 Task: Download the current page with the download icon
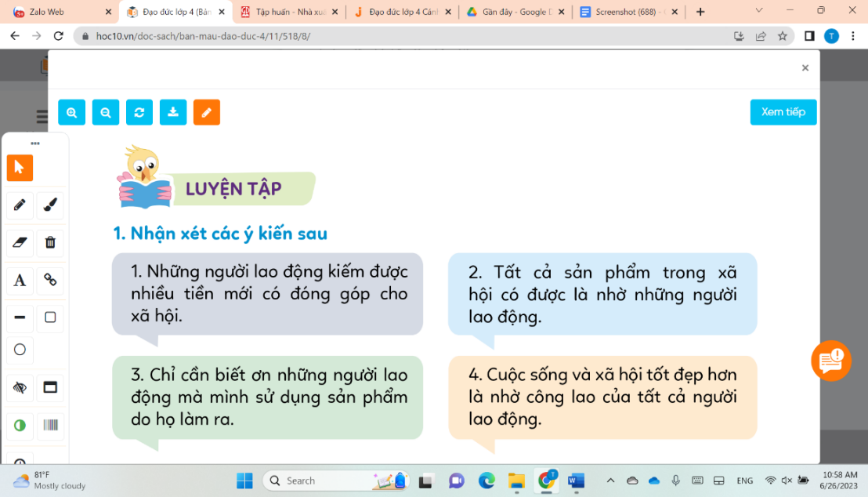pyautogui.click(x=172, y=112)
